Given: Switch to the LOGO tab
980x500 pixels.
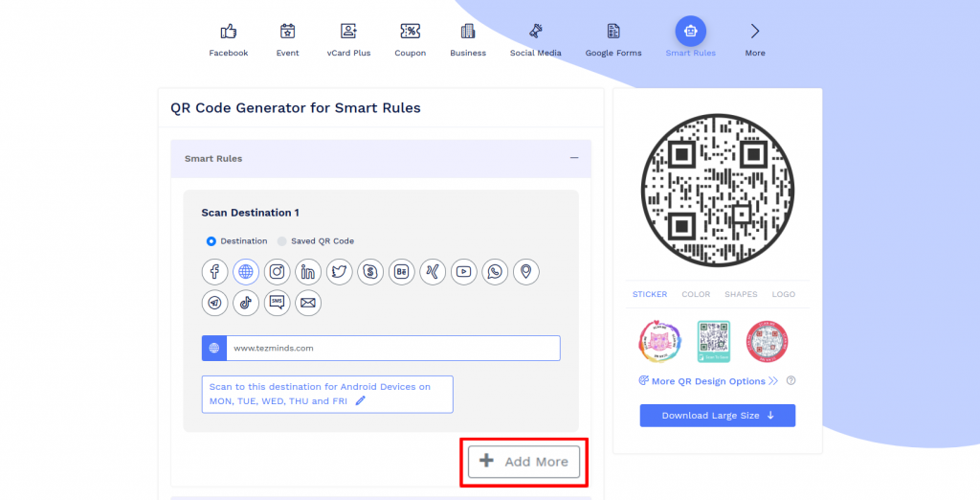Looking at the screenshot, I should click(783, 294).
